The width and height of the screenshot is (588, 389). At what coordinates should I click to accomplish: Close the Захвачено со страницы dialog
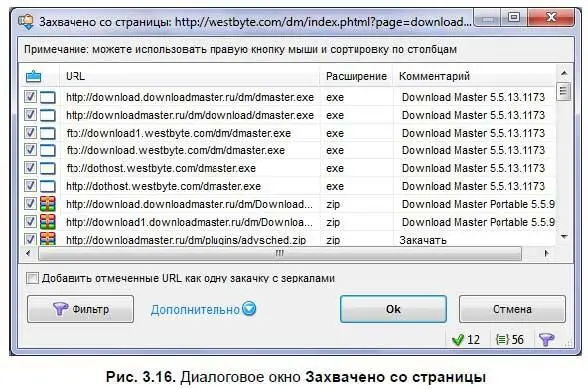pos(551,17)
